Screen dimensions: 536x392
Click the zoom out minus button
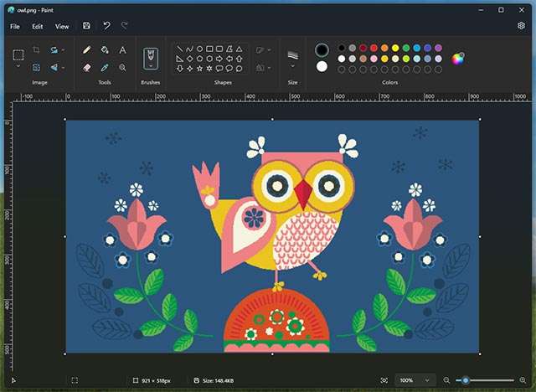(447, 380)
